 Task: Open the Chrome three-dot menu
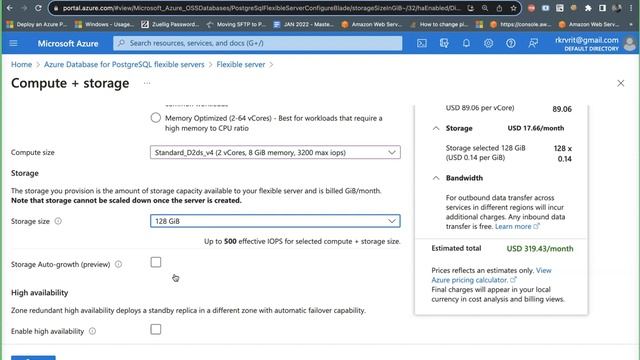[x=631, y=8]
